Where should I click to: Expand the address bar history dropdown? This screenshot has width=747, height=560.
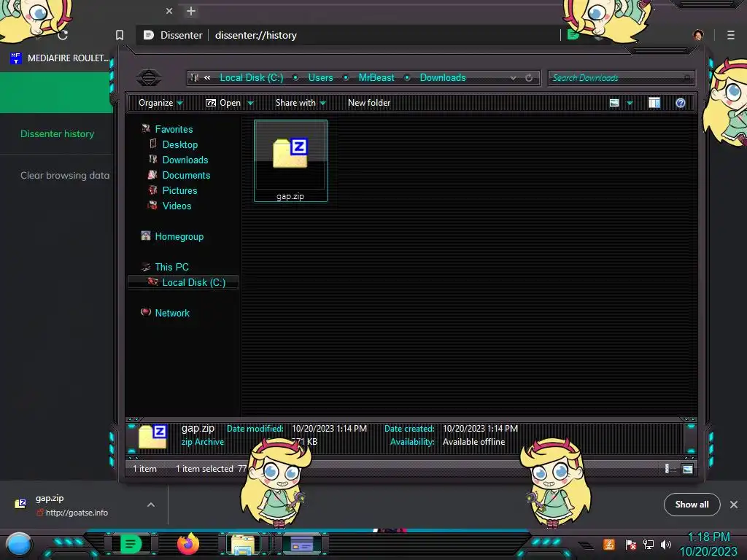coord(513,77)
